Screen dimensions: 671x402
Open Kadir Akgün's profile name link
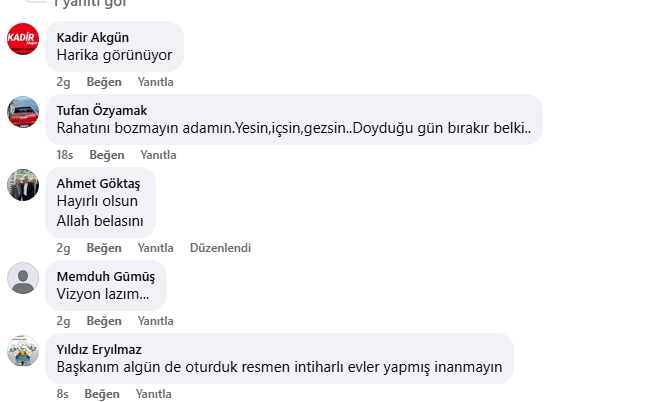click(x=93, y=38)
